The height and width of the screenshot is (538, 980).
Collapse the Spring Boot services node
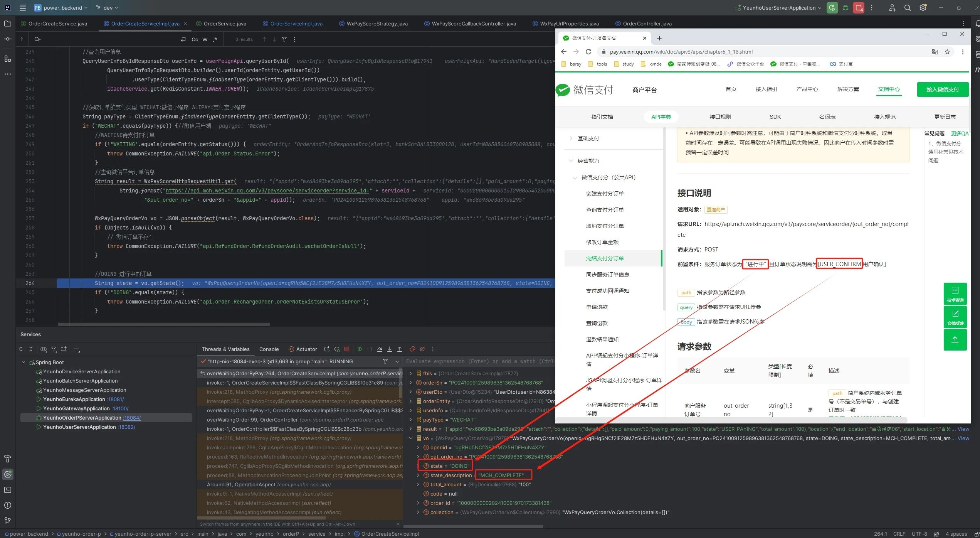click(x=24, y=362)
